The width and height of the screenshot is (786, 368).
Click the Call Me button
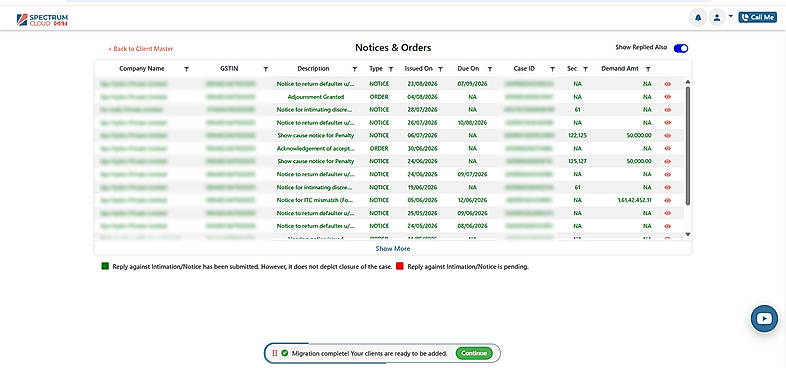757,18
